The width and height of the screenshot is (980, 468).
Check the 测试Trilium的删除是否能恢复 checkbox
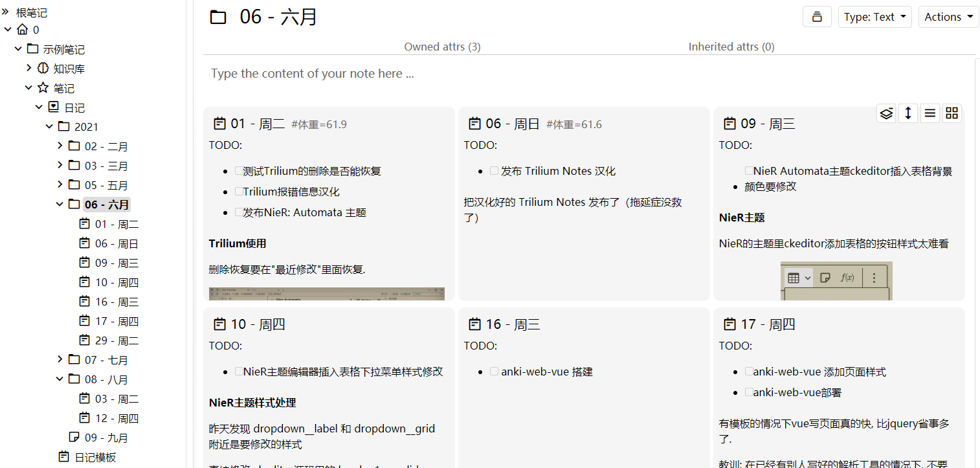click(x=239, y=172)
